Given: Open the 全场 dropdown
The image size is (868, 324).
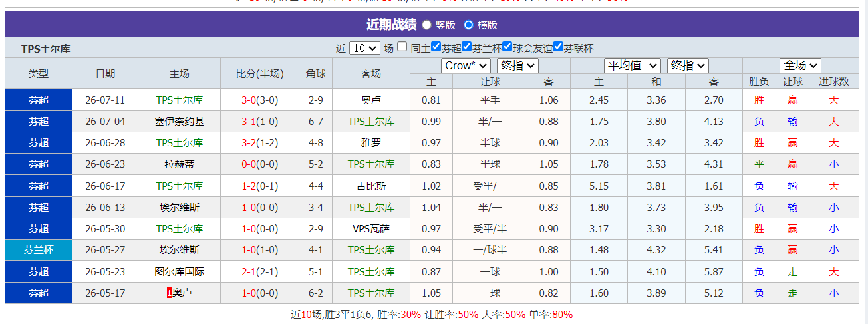Looking at the screenshot, I should 800,65.
